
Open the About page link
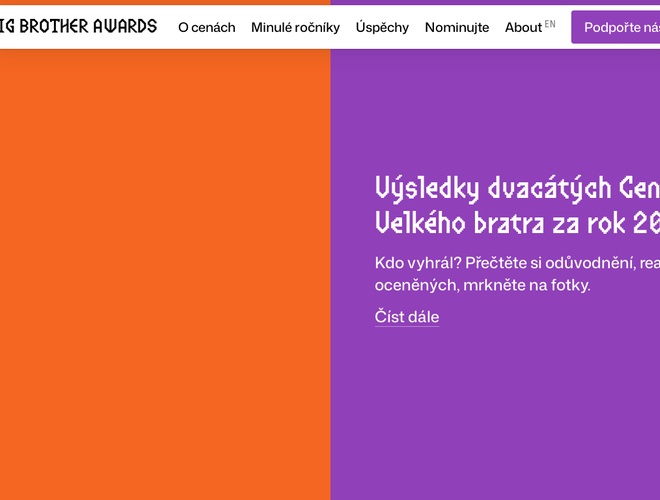click(523, 27)
